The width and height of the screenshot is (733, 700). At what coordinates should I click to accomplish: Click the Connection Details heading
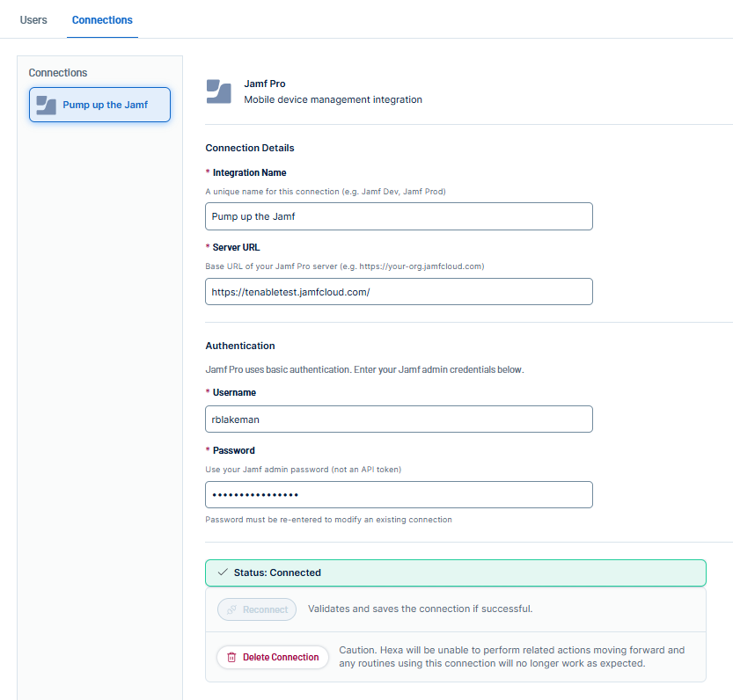(x=250, y=148)
